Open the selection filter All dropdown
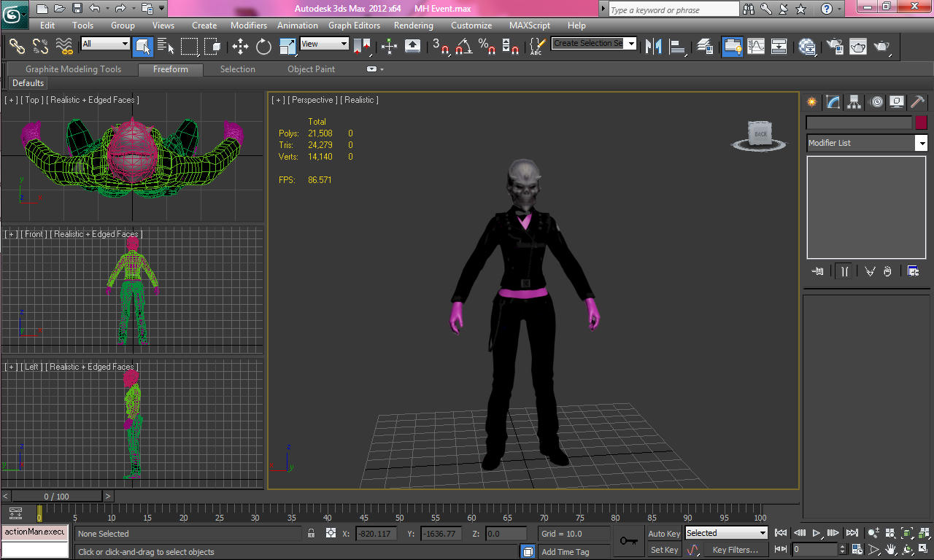Image resolution: width=934 pixels, height=560 pixels. (105, 44)
